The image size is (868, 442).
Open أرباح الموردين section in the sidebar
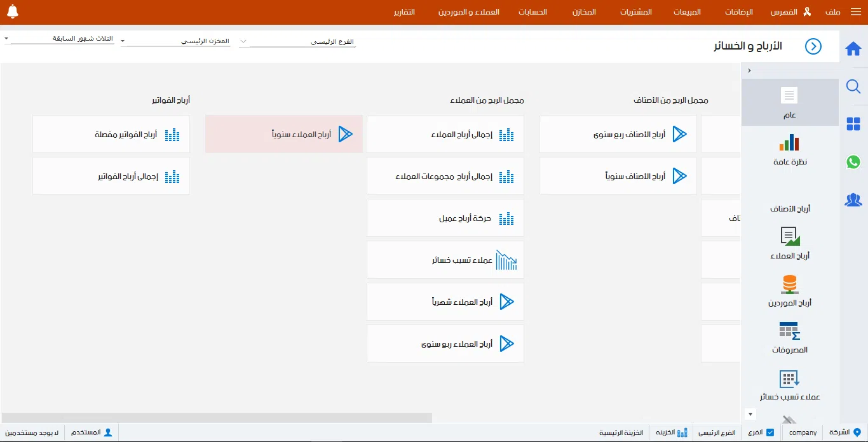click(x=789, y=292)
